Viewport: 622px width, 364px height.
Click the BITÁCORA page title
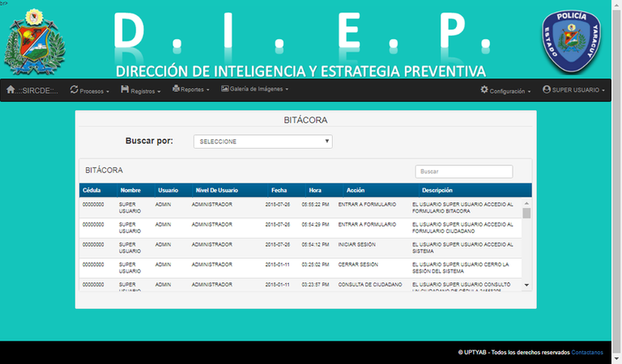click(305, 120)
